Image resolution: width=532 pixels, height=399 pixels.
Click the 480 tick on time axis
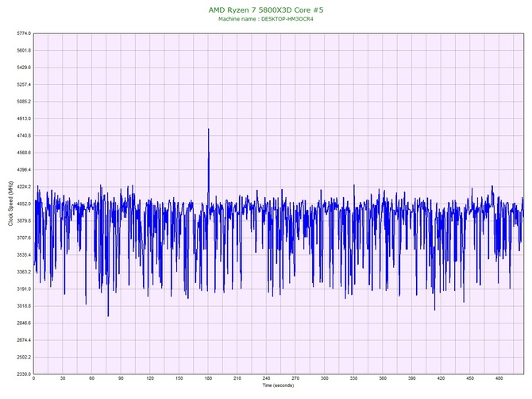coord(499,378)
